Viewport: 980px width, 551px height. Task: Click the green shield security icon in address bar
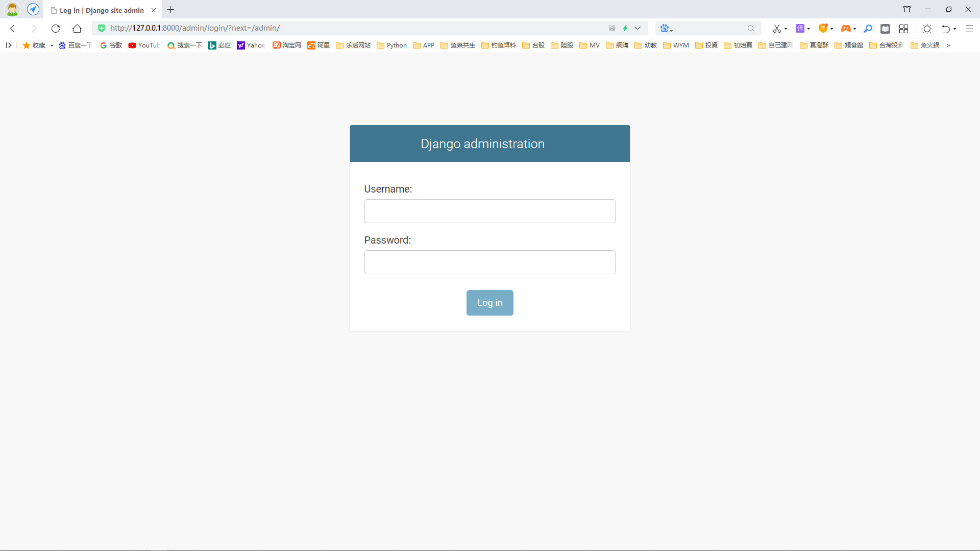pyautogui.click(x=102, y=28)
